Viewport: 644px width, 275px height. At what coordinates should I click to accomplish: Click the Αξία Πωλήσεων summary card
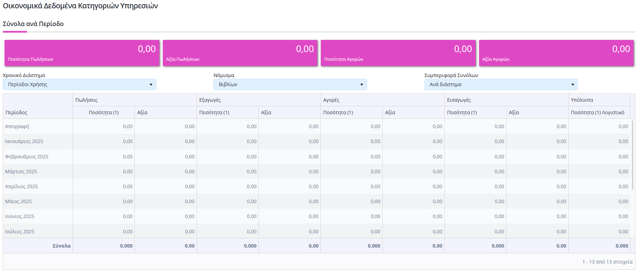click(x=240, y=53)
